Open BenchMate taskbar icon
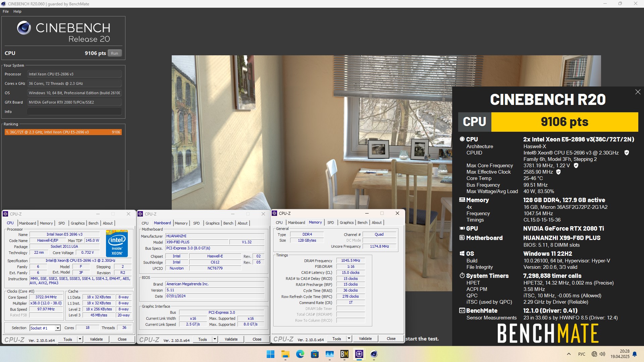 coord(344,354)
